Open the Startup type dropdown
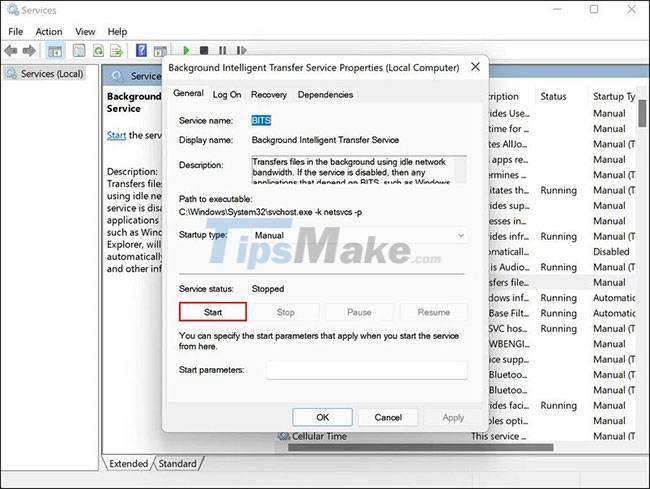This screenshot has height=489, width=650. (359, 235)
